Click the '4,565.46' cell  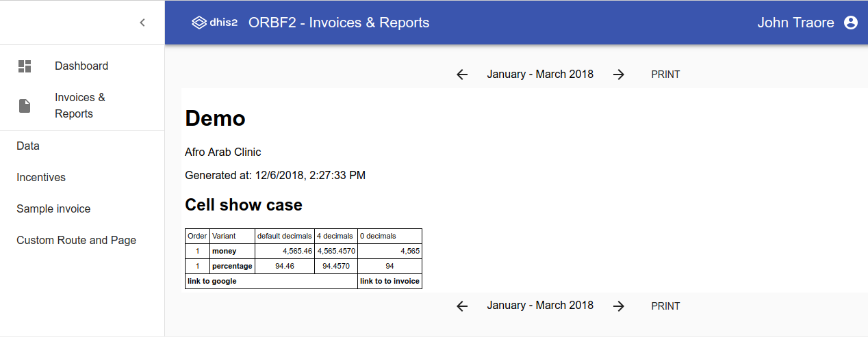284,251
